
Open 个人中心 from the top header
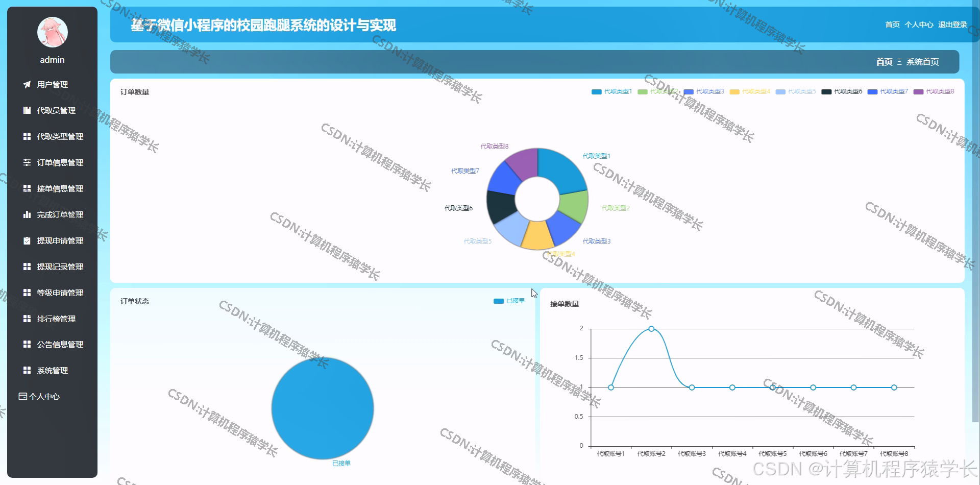click(x=919, y=25)
